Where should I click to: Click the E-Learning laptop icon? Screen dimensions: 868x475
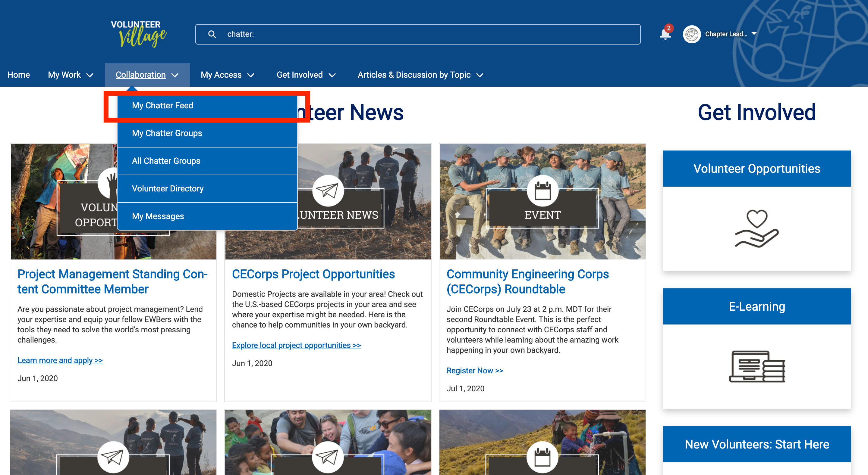756,366
